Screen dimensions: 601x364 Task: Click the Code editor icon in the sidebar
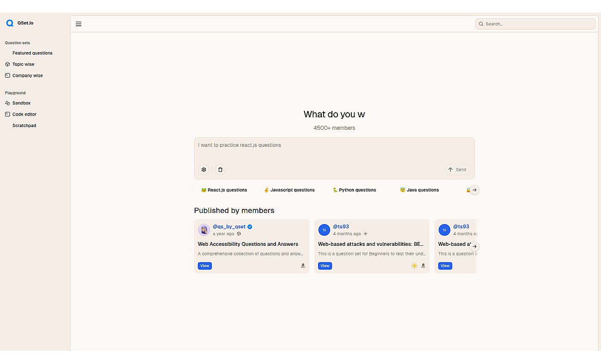7,114
